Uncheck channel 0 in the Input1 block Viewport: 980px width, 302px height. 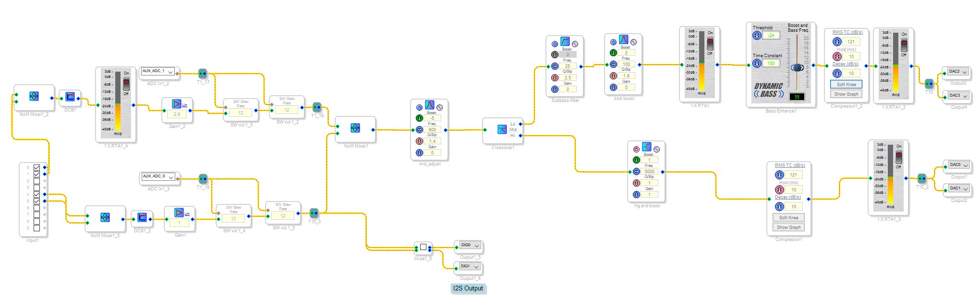36,167
